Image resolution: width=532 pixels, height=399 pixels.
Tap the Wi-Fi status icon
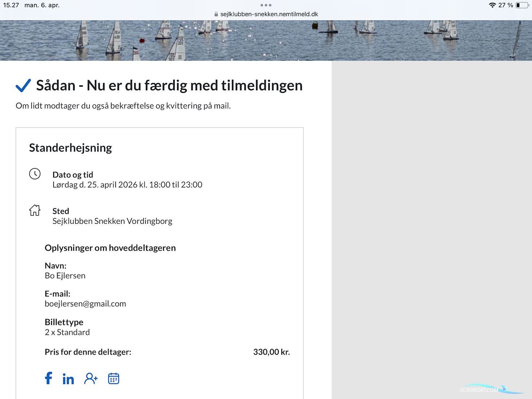[x=492, y=5]
